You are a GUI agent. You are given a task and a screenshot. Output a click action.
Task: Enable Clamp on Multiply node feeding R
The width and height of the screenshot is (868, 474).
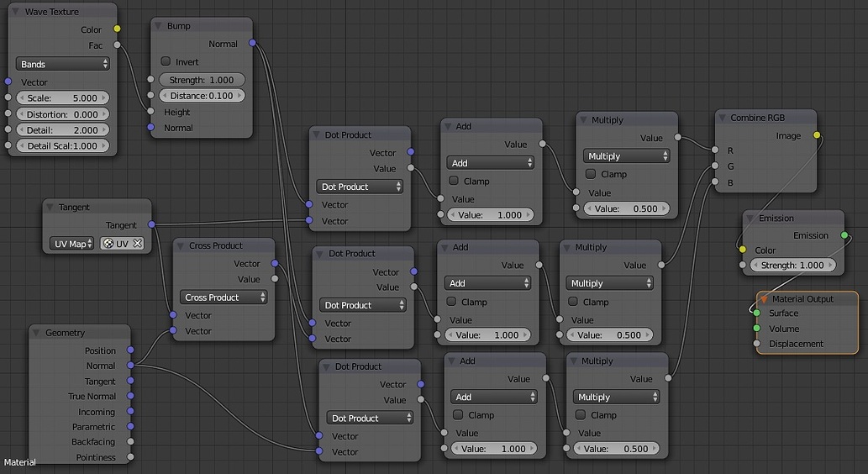tap(591, 174)
